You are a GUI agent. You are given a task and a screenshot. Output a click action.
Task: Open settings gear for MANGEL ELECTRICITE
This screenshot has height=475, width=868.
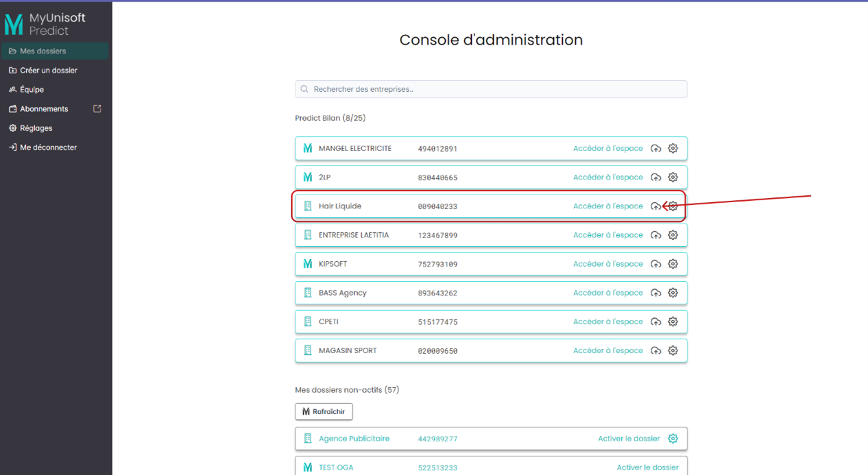tap(673, 148)
